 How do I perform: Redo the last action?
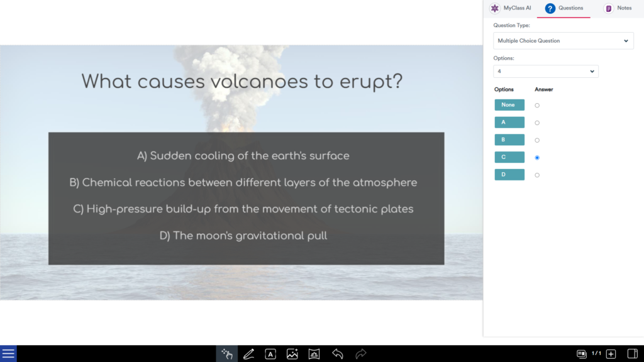(x=360, y=353)
